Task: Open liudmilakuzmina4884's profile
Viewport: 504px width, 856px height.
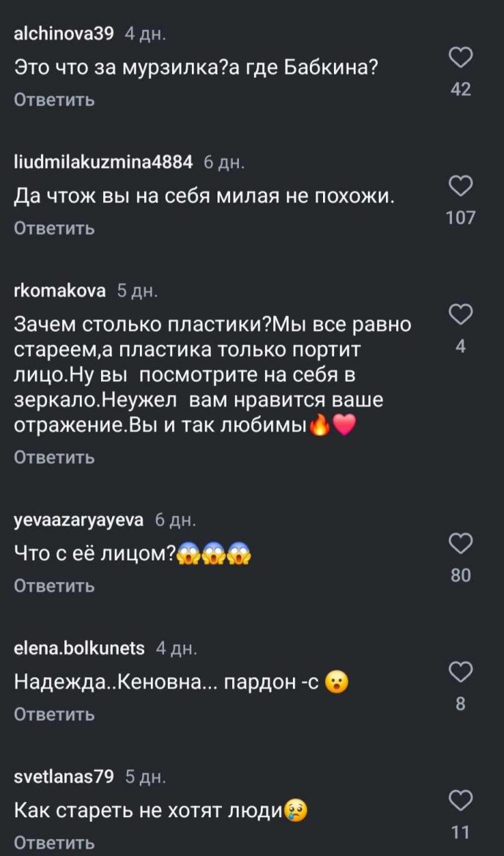Action: click(x=103, y=161)
